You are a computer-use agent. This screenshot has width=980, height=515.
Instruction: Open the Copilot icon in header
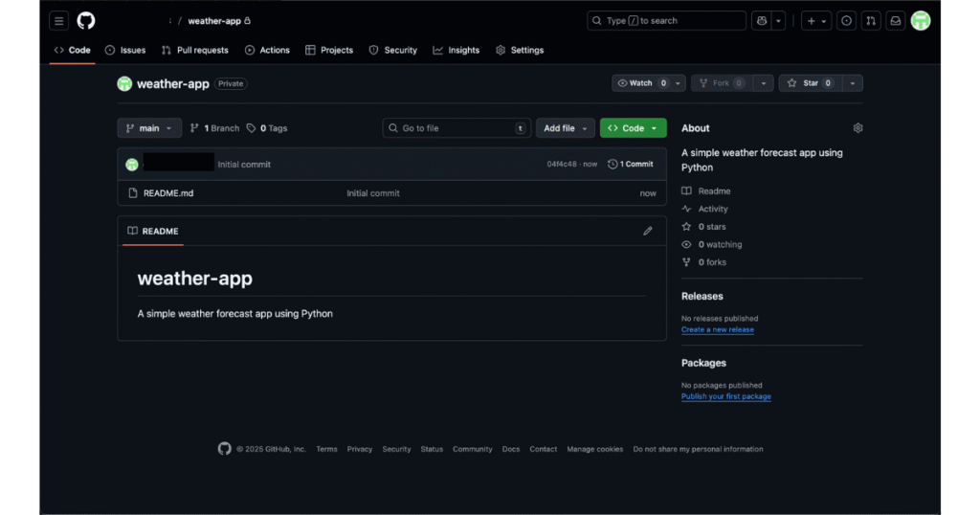(x=762, y=21)
